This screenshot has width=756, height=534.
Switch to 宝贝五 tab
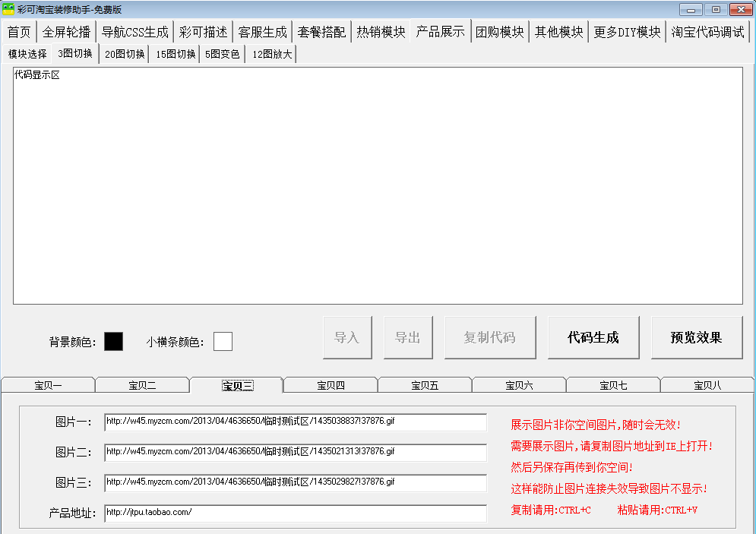(x=425, y=385)
